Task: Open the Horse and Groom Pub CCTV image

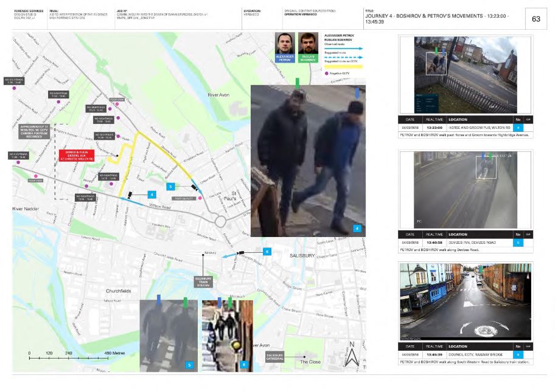Action: [465, 74]
